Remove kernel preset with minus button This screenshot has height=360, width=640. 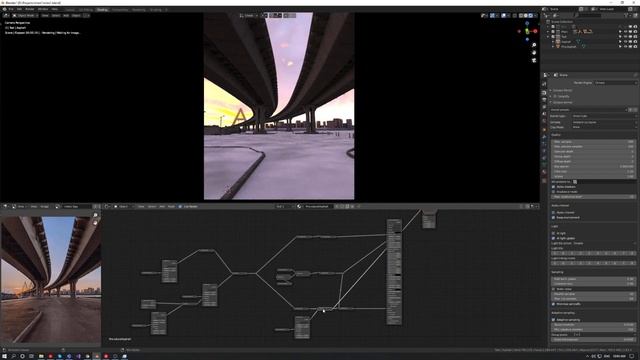click(x=635, y=110)
